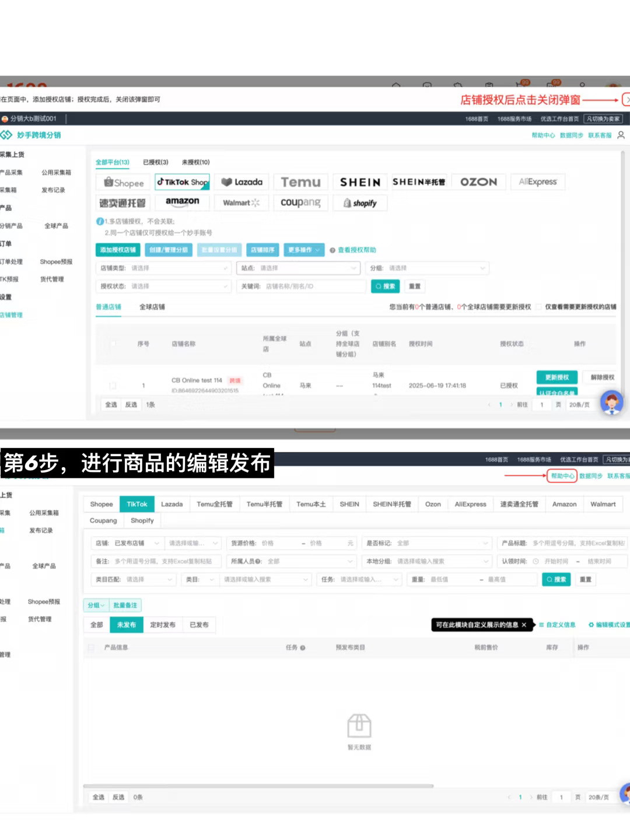The height and width of the screenshot is (840, 630).
Task: Click the 批量备注 button
Action: [125, 605]
